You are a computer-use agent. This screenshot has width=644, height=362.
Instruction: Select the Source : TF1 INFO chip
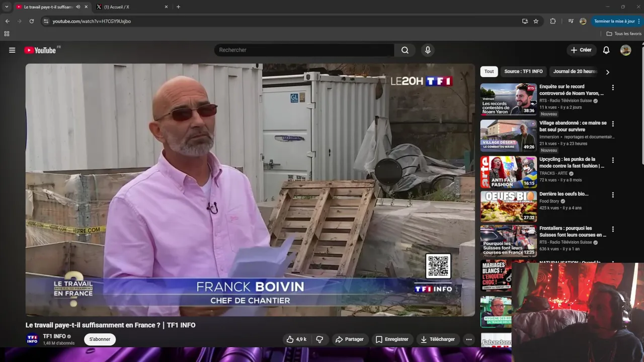(523, 71)
